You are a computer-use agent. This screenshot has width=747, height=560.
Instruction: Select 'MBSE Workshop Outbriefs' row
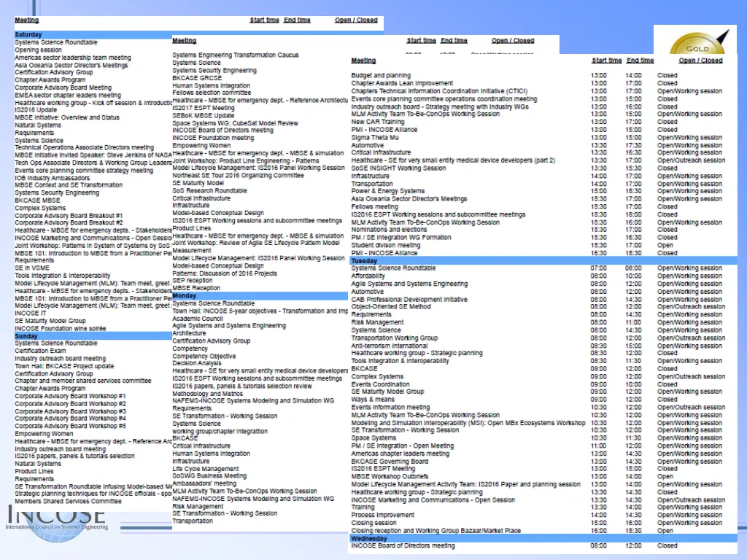tap(390, 476)
